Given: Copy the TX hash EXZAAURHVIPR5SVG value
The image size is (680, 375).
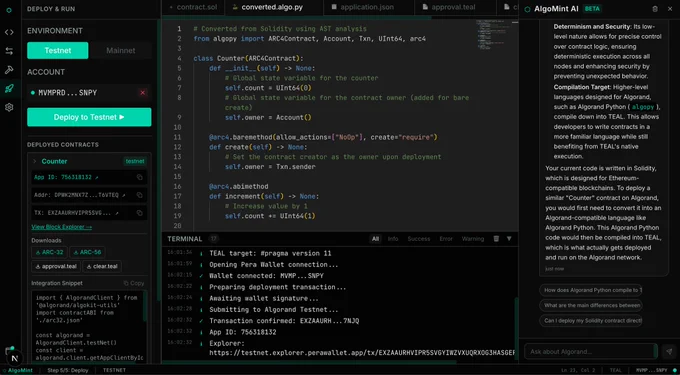Looking at the screenshot, I should click(x=140, y=213).
